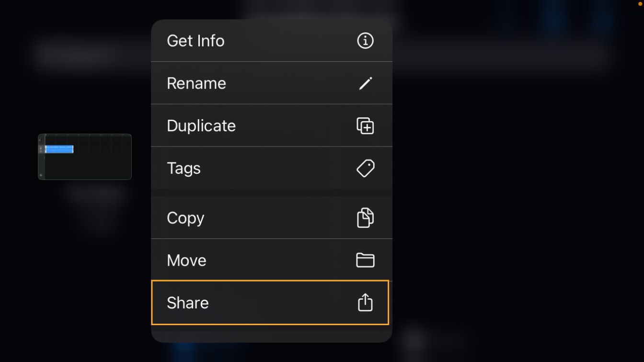Select the Copy text label

click(x=185, y=218)
